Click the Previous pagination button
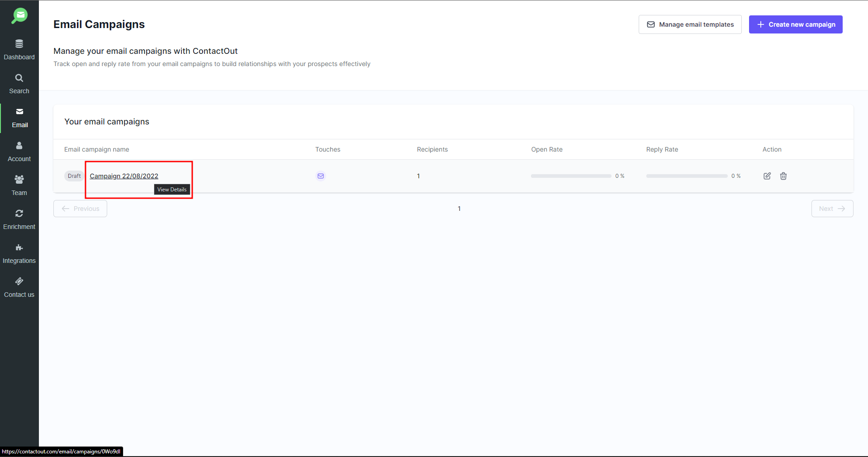 click(x=80, y=209)
